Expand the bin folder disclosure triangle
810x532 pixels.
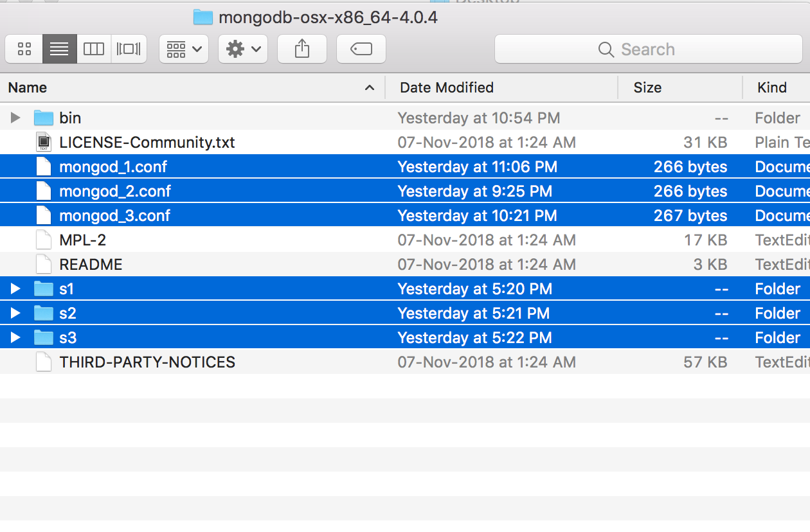click(15, 118)
